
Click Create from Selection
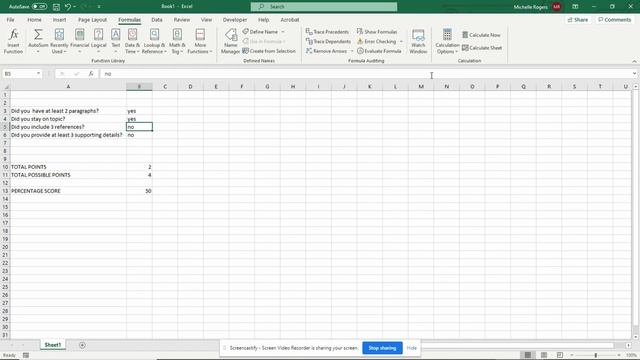click(269, 51)
